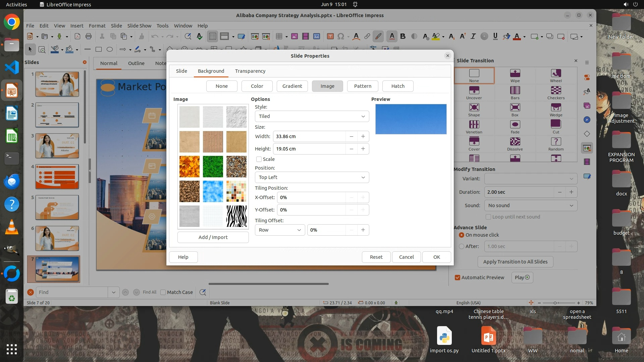Viewport: 644px width, 362px height.
Task: Enable the Scale checkbox
Action: [259, 159]
